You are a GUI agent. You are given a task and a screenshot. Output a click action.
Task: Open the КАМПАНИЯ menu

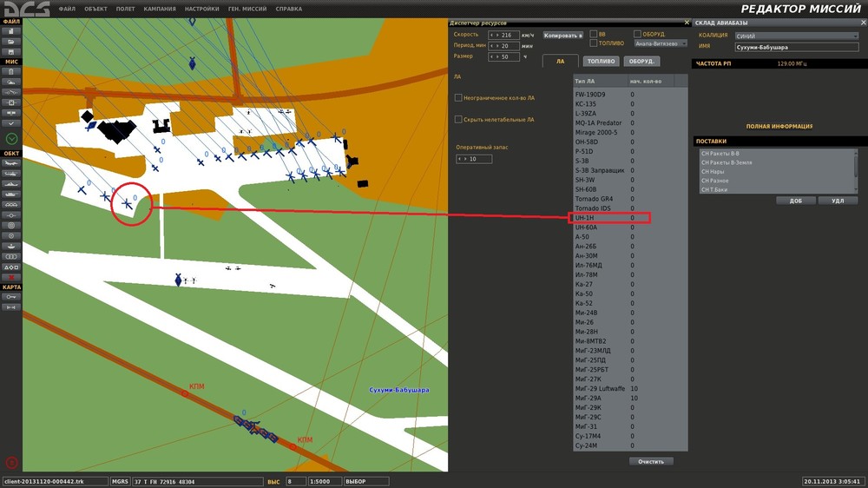click(160, 9)
